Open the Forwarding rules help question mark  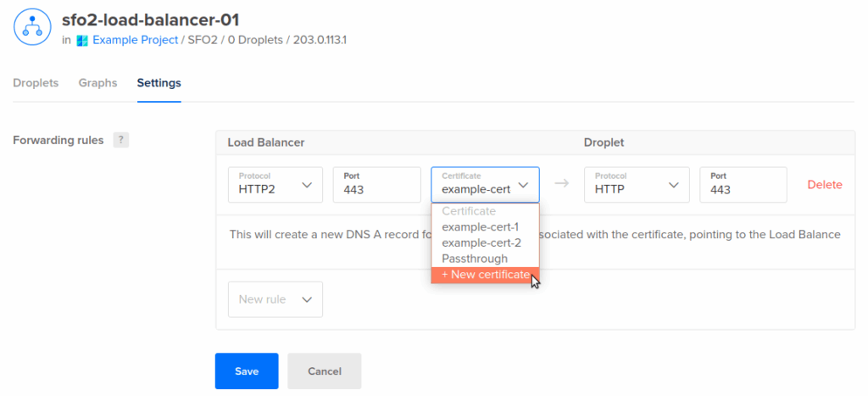pyautogui.click(x=120, y=140)
